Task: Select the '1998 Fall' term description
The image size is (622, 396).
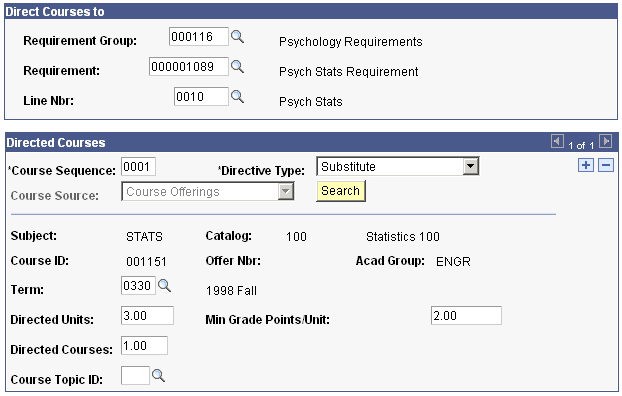Action: point(231,291)
